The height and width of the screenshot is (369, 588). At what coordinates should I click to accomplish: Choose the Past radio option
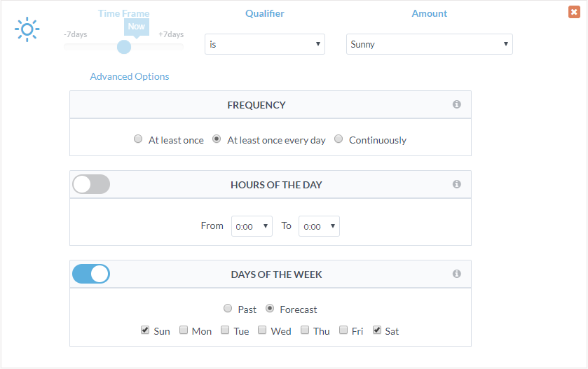point(228,309)
